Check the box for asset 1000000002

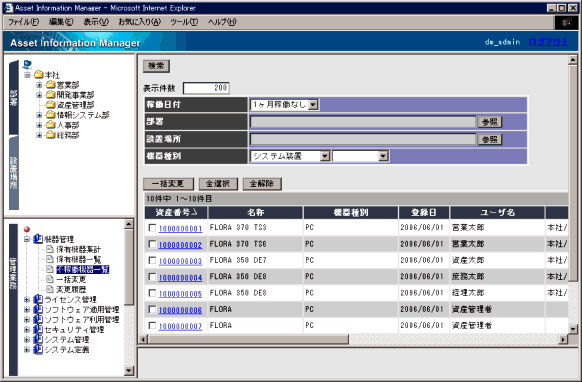click(152, 244)
